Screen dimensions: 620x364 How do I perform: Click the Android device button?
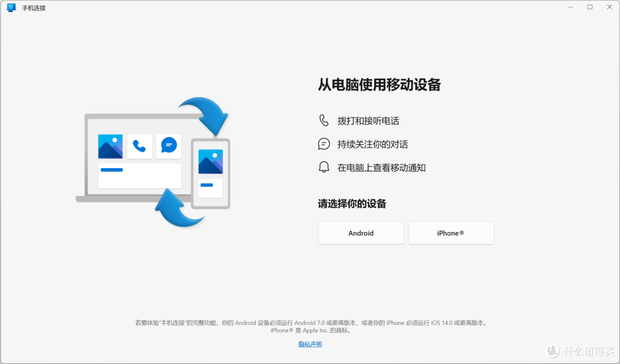point(361,233)
